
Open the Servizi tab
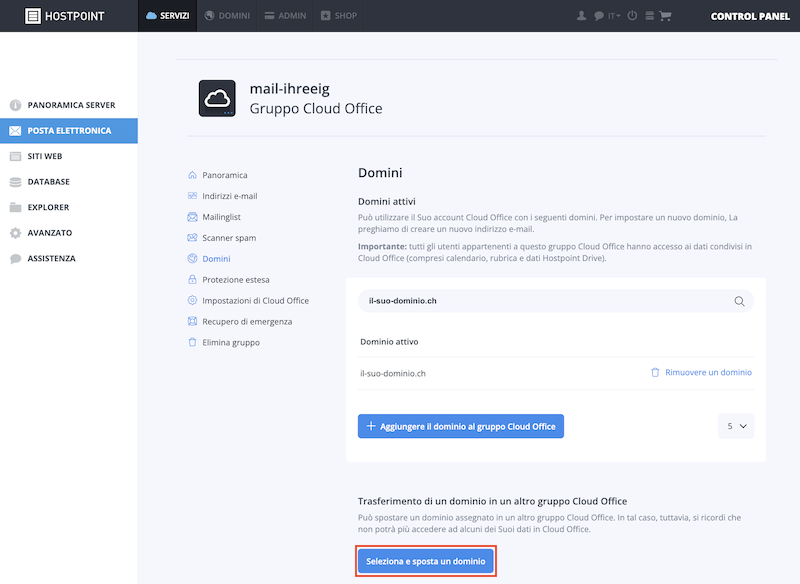pos(167,16)
